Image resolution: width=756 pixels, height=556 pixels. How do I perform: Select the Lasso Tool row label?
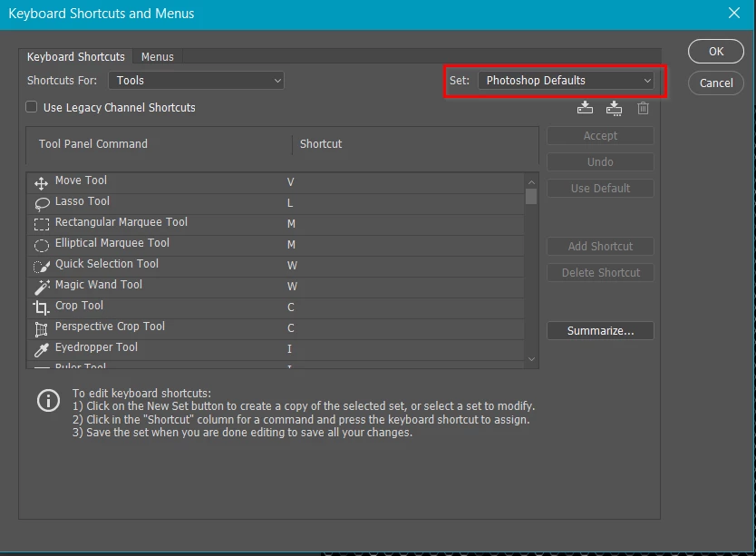coord(82,200)
